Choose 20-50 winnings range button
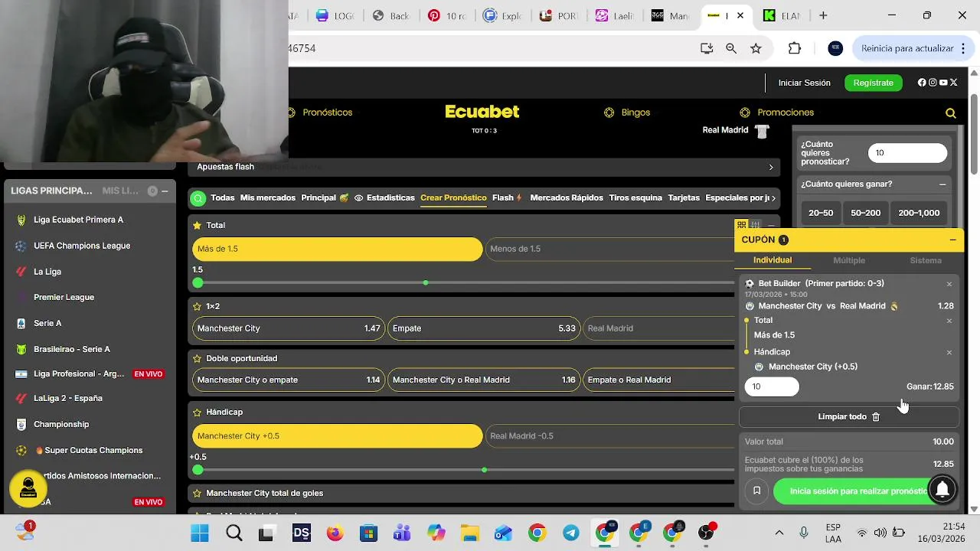 coord(821,213)
